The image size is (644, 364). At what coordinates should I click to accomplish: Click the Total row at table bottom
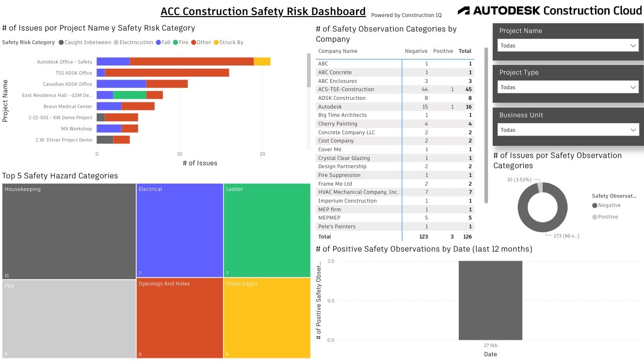point(395,237)
